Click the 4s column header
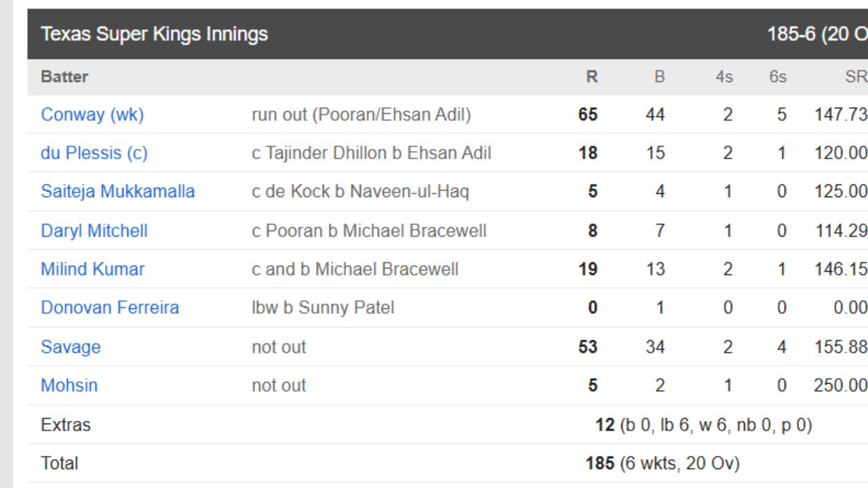868x488 pixels. coord(724,77)
